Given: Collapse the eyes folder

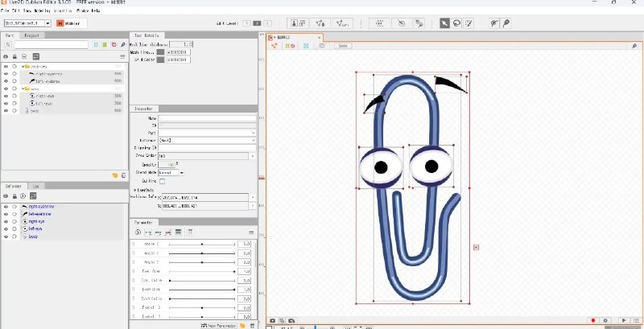Looking at the screenshot, I should [23, 88].
